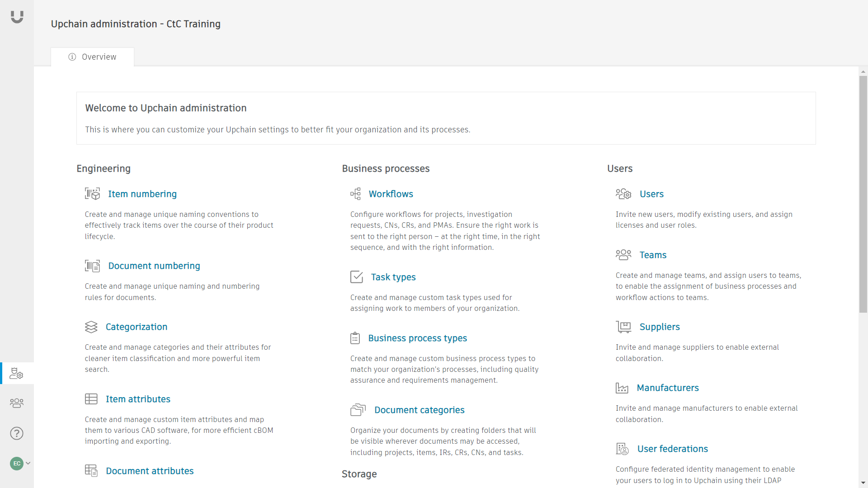Open the Teams settings link

tap(653, 255)
